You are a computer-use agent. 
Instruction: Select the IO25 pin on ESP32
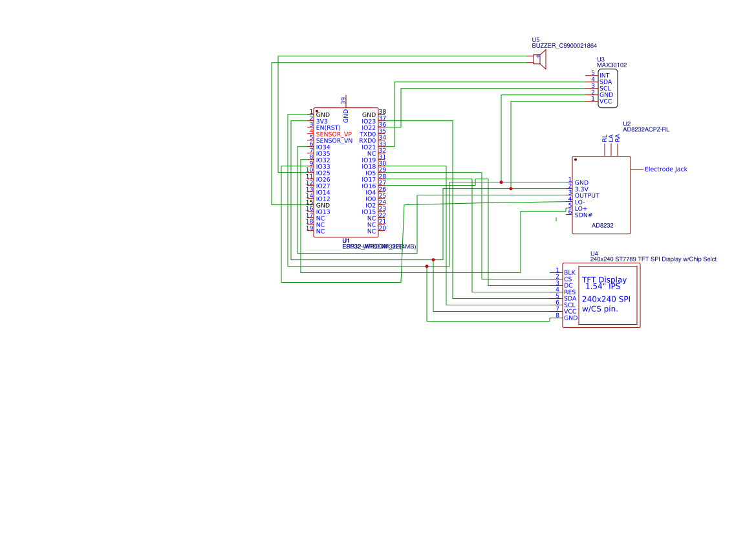pos(323,173)
